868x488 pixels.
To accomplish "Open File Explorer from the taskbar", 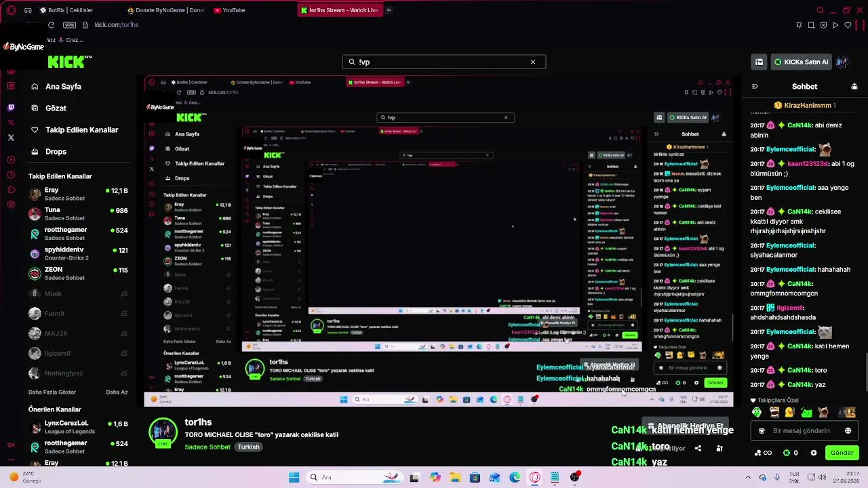I will tap(455, 477).
